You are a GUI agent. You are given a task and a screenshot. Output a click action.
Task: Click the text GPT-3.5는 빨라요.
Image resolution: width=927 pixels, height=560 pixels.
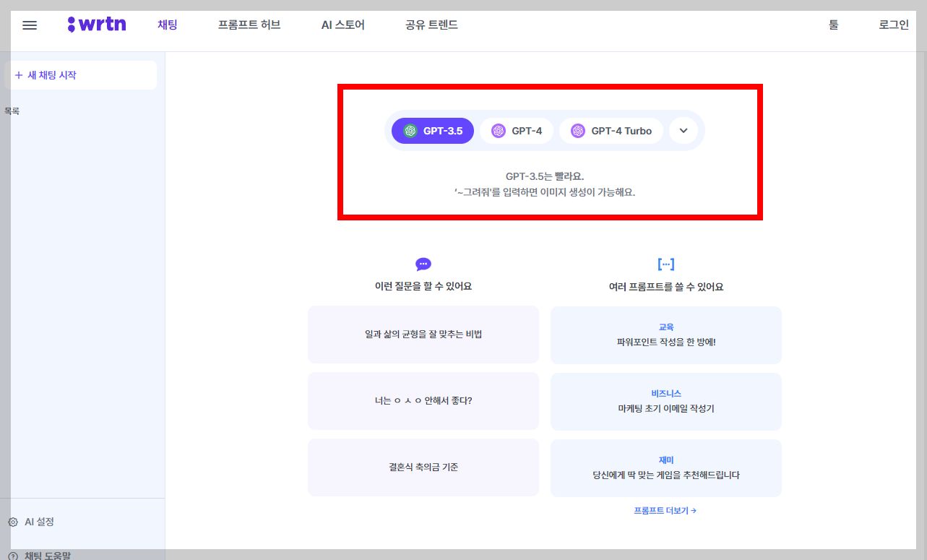(x=545, y=176)
